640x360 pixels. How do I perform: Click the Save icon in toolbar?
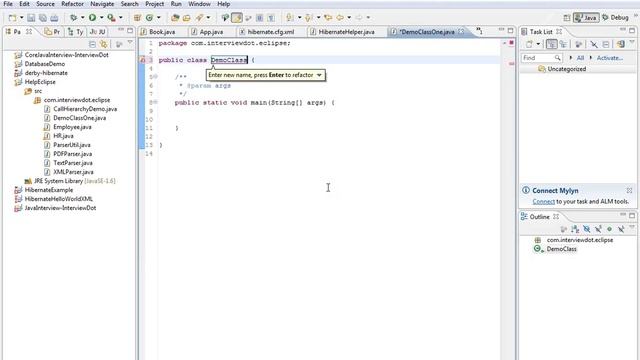(x=31, y=18)
